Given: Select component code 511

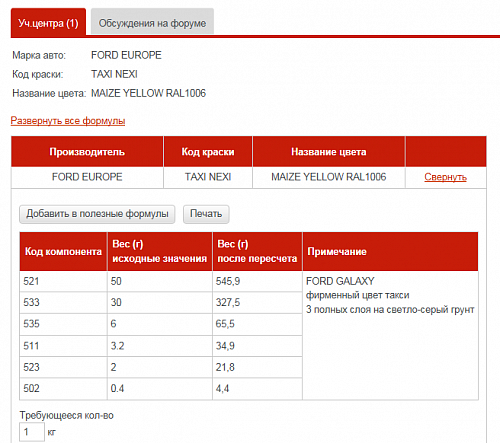Looking at the screenshot, I should click(31, 346).
